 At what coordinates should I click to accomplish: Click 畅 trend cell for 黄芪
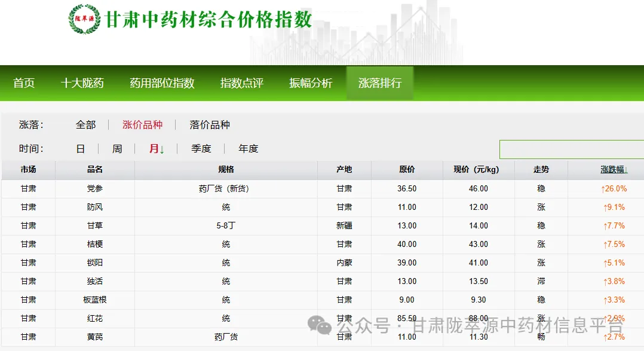pyautogui.click(x=541, y=337)
